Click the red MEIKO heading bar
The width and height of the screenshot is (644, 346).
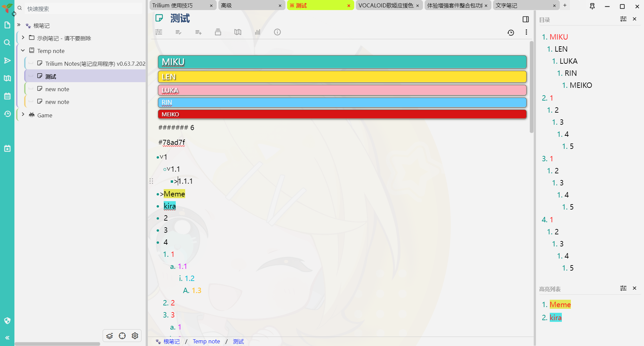[342, 114]
